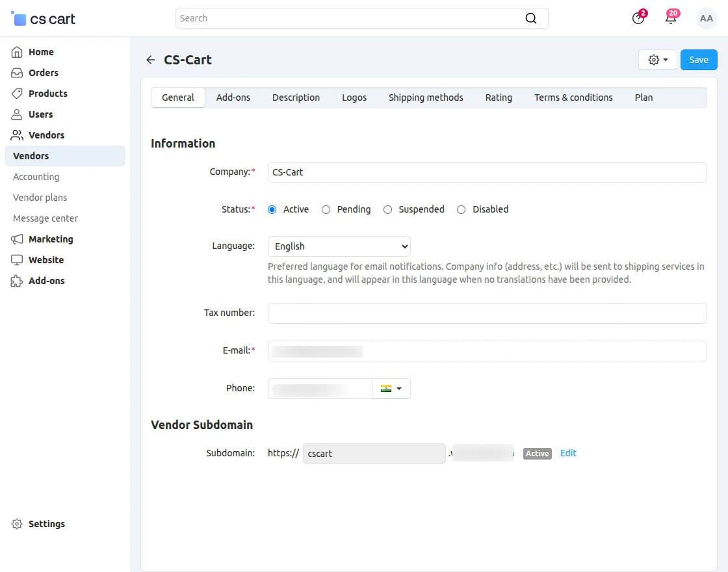
Task: Switch to the Shipping methods tab
Action: click(426, 97)
